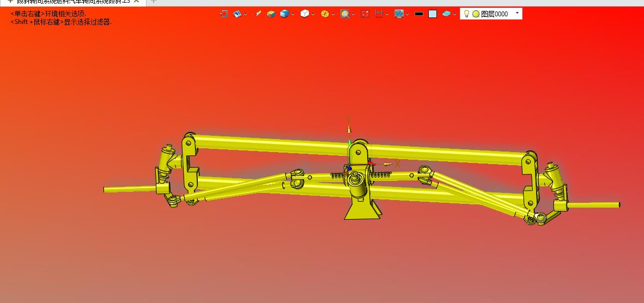The width and height of the screenshot is (644, 303).
Task: Click the red square view icon
Action: click(365, 14)
